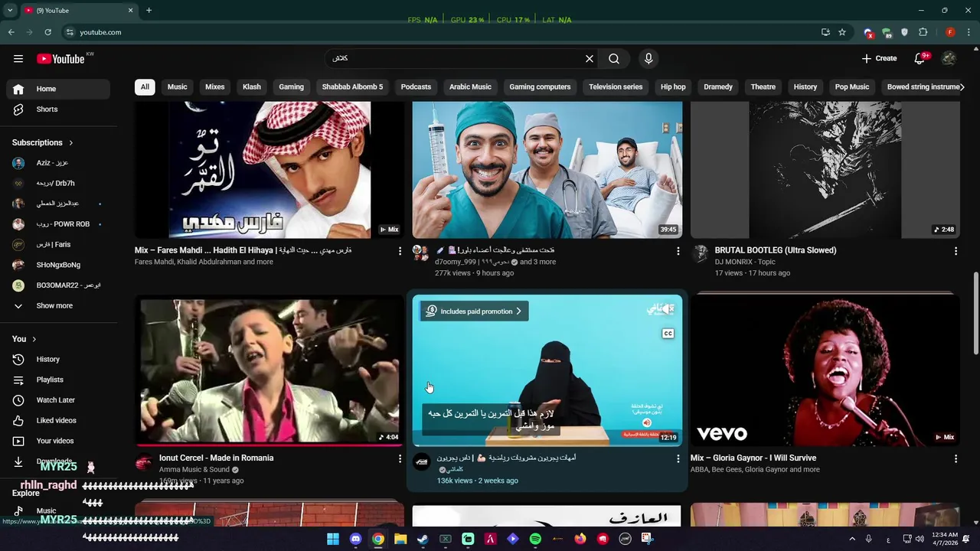Expand the You section chevron
Viewport: 980px width, 551px height.
point(34,339)
